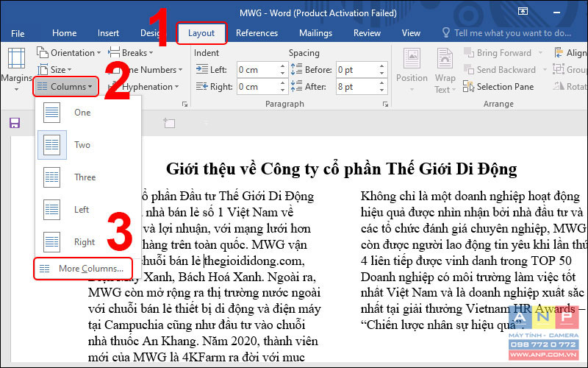This screenshot has width=588, height=368.
Task: Open the Margins gallery icon
Action: coord(16,58)
